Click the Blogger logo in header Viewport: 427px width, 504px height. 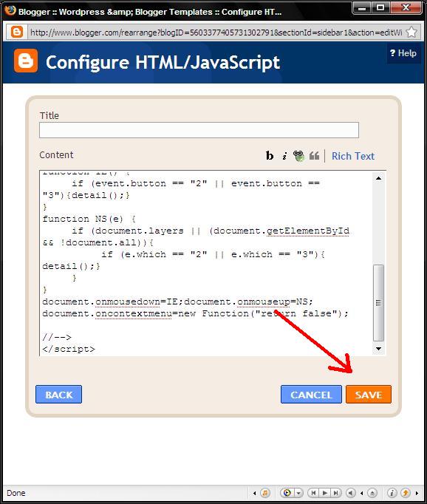pos(26,61)
